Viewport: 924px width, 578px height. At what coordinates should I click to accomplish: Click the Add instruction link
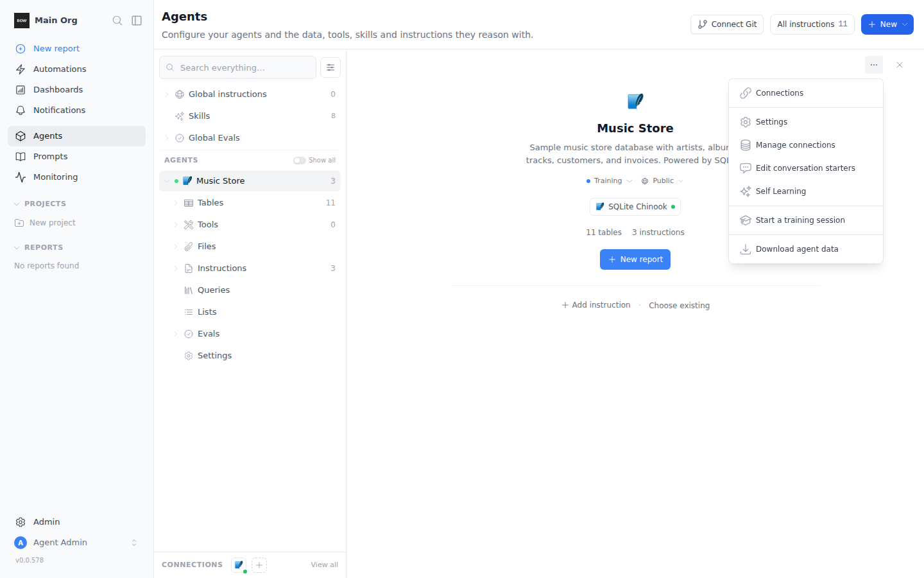[x=596, y=305]
